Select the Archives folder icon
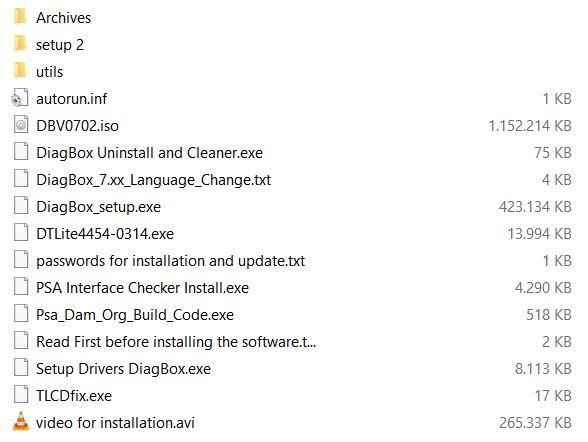 coord(20,16)
